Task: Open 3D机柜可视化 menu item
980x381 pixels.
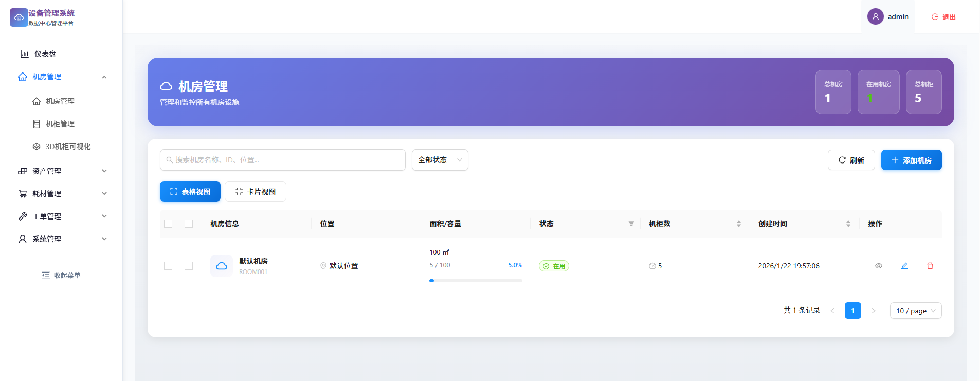Action: [x=61, y=147]
